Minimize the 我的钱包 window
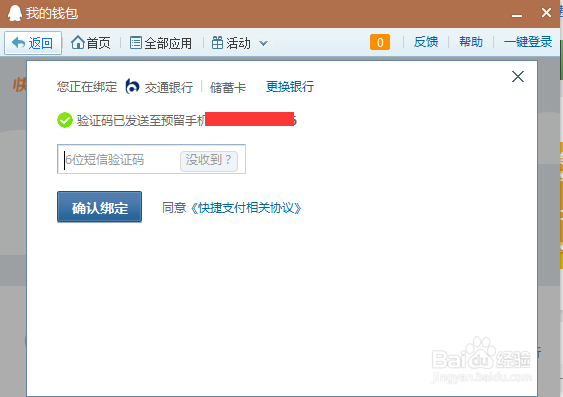Screen dimensions: 563x397 coord(517,15)
